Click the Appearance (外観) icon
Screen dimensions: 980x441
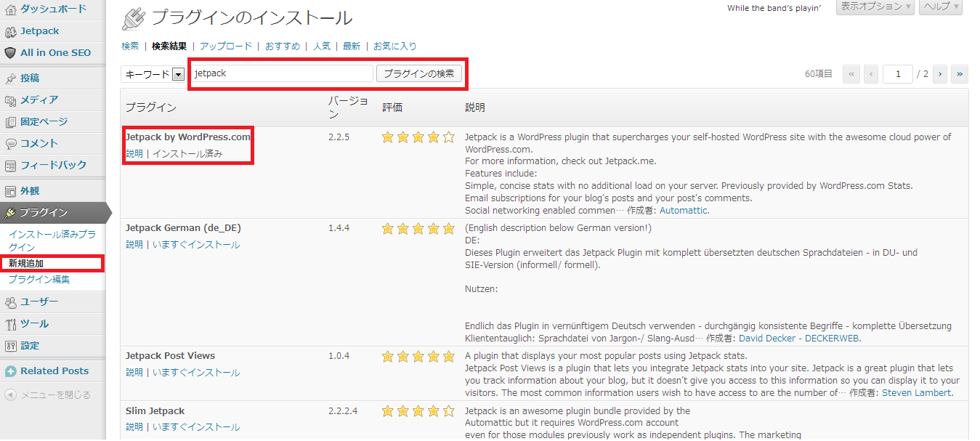pos(10,191)
